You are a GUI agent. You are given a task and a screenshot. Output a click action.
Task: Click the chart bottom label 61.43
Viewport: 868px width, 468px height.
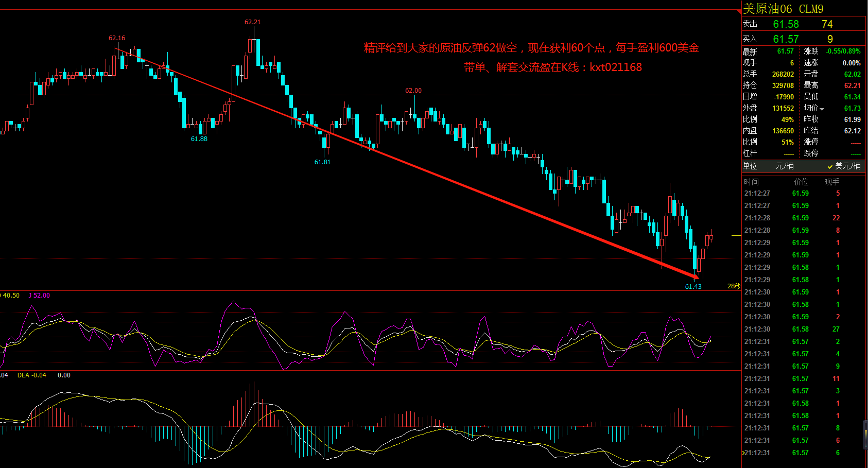point(693,287)
